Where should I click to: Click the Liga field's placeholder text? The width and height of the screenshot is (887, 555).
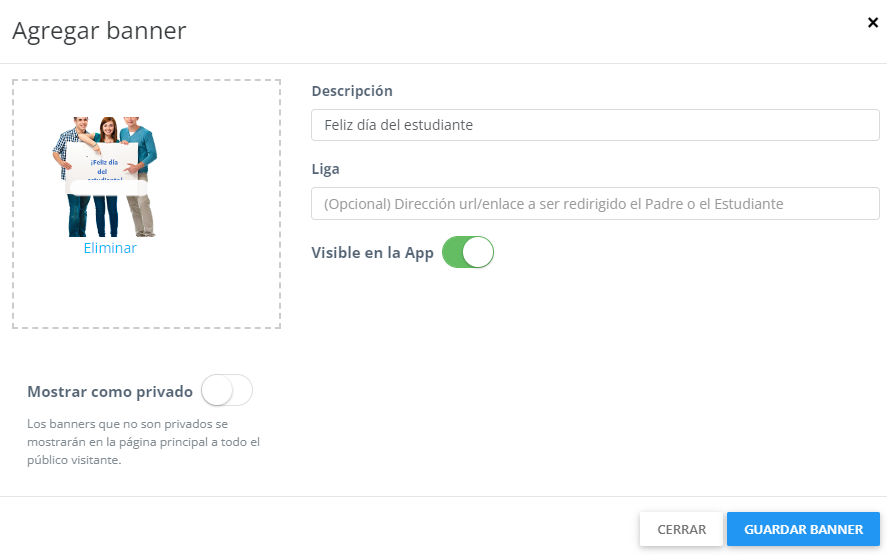[553, 204]
